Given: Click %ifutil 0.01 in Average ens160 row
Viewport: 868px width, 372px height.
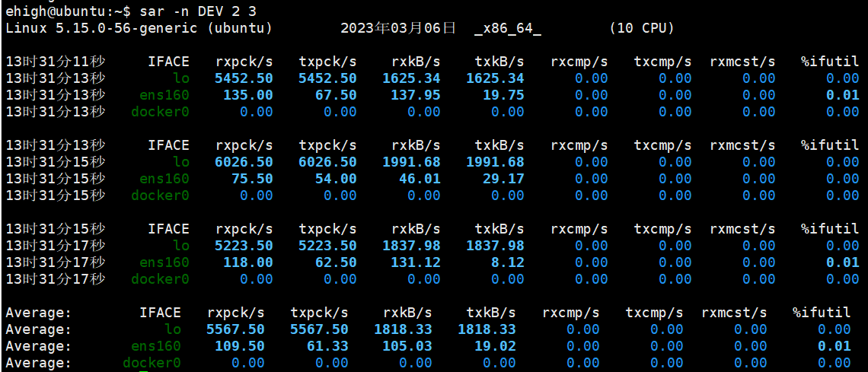Looking at the screenshot, I should tap(834, 347).
